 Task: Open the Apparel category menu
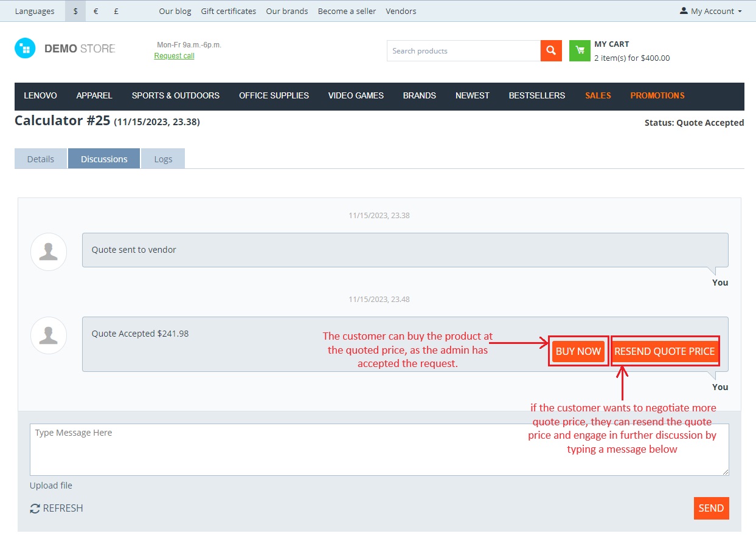(94, 95)
